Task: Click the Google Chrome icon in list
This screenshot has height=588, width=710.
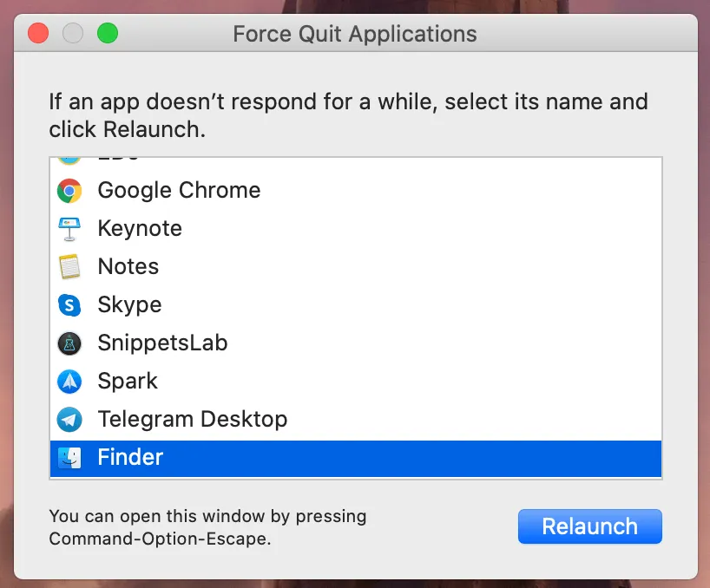Action: point(69,191)
